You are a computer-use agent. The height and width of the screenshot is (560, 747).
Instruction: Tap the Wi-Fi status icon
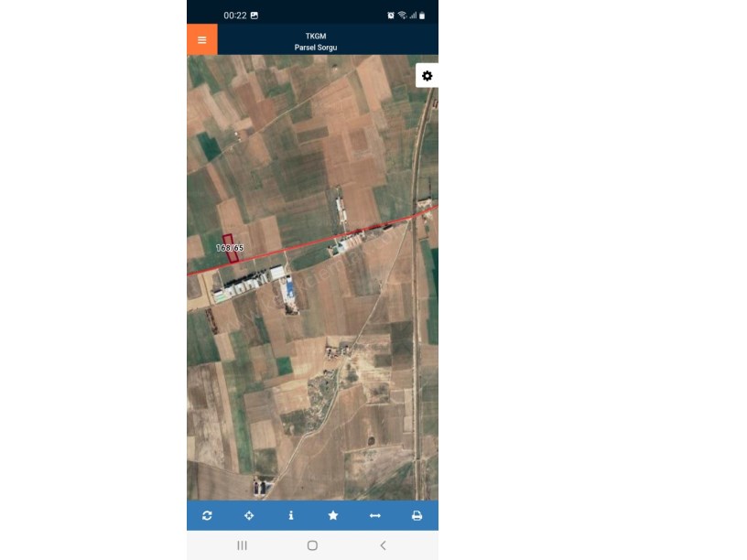tap(402, 16)
